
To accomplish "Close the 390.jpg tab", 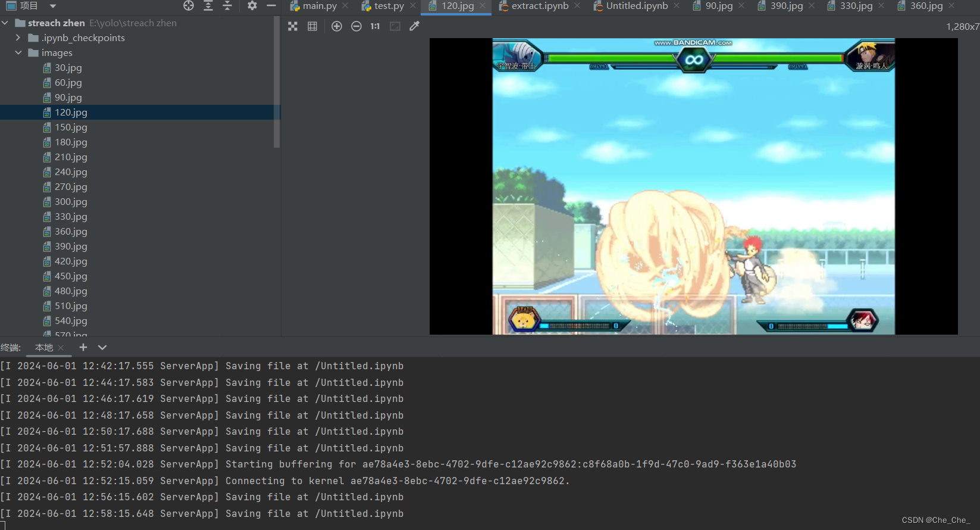I will (812, 6).
